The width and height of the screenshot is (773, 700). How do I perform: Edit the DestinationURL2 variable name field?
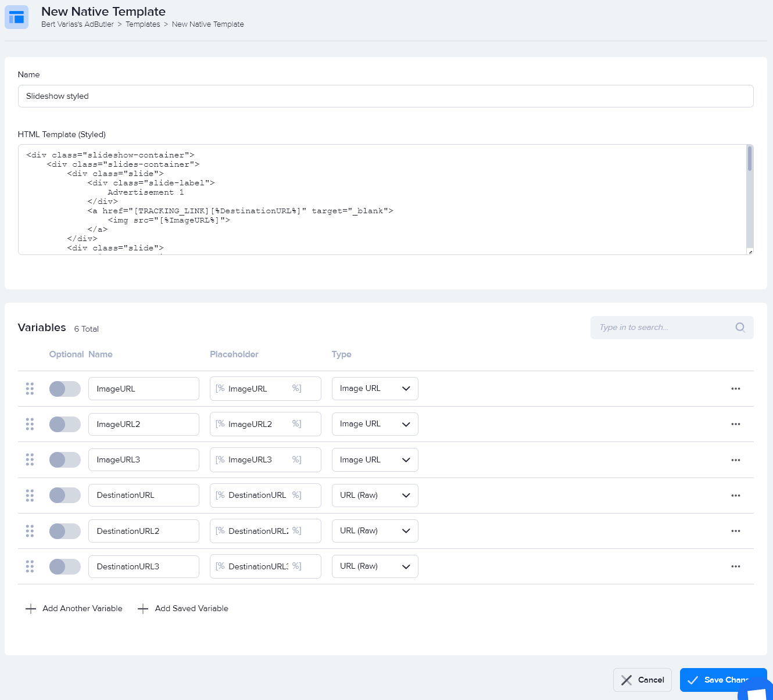[144, 531]
